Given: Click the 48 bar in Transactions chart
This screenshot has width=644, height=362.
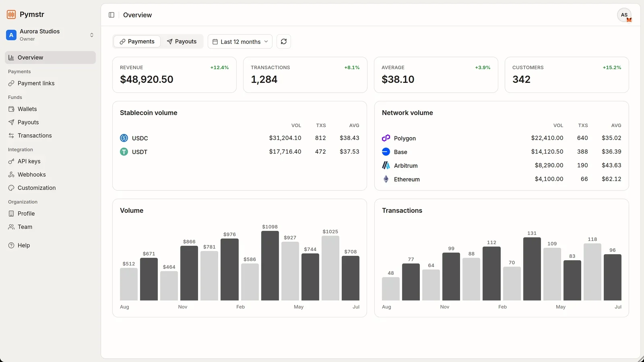Looking at the screenshot, I should [x=391, y=289].
